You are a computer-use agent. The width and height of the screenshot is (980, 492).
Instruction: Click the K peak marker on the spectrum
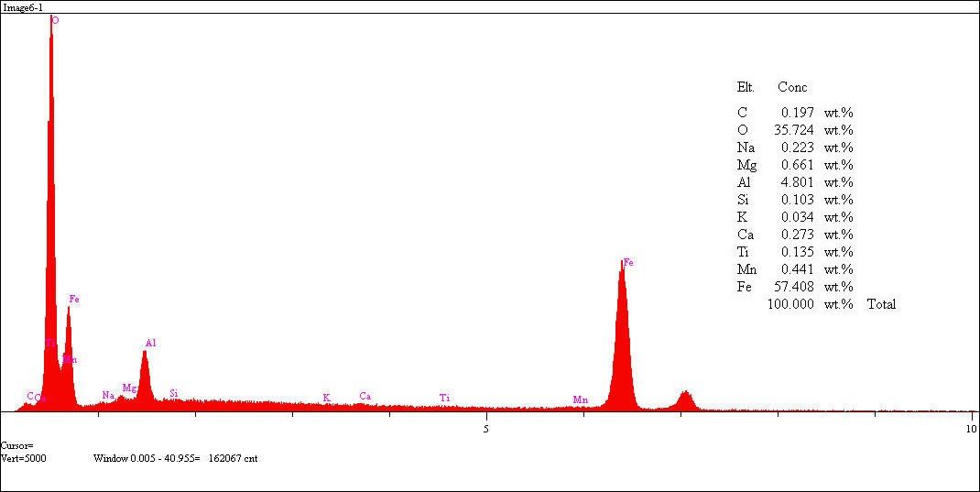coord(326,398)
